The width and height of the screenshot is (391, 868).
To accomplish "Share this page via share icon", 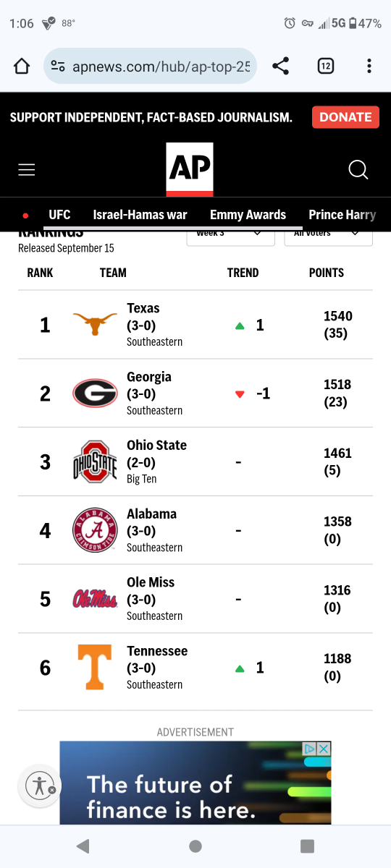I will coord(281,67).
